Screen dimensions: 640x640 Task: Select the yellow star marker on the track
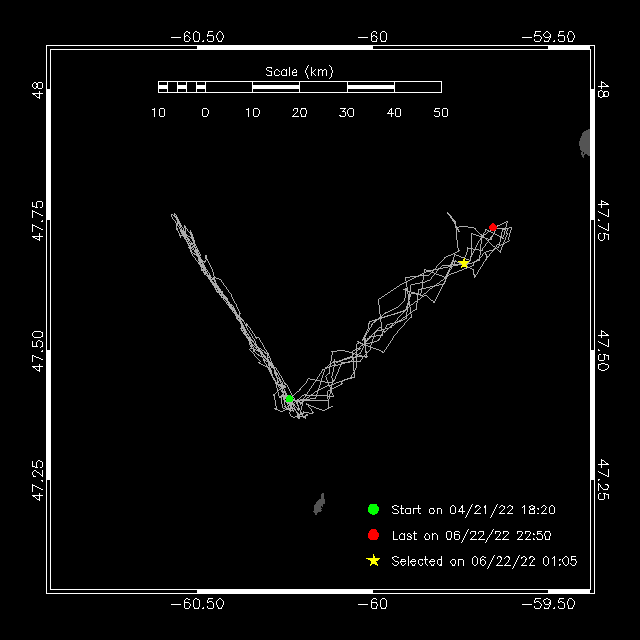pyautogui.click(x=464, y=263)
